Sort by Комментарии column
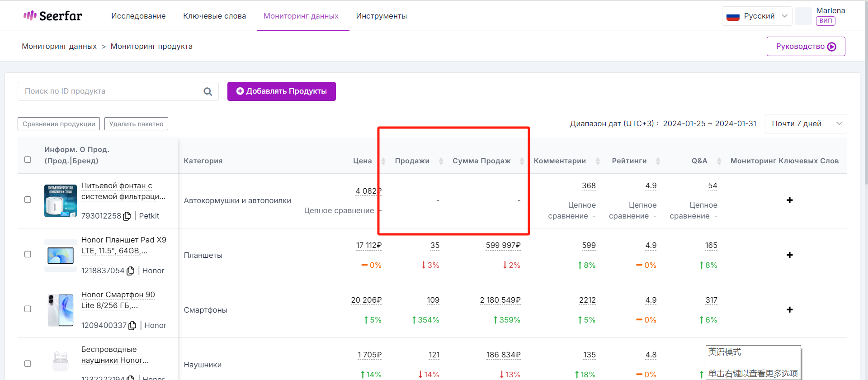The width and height of the screenshot is (868, 380). [x=598, y=161]
